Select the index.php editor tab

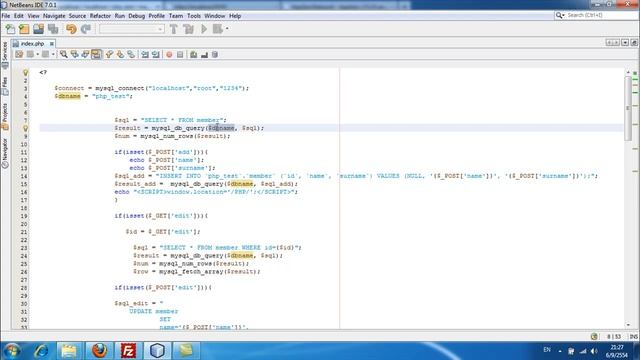(32, 43)
